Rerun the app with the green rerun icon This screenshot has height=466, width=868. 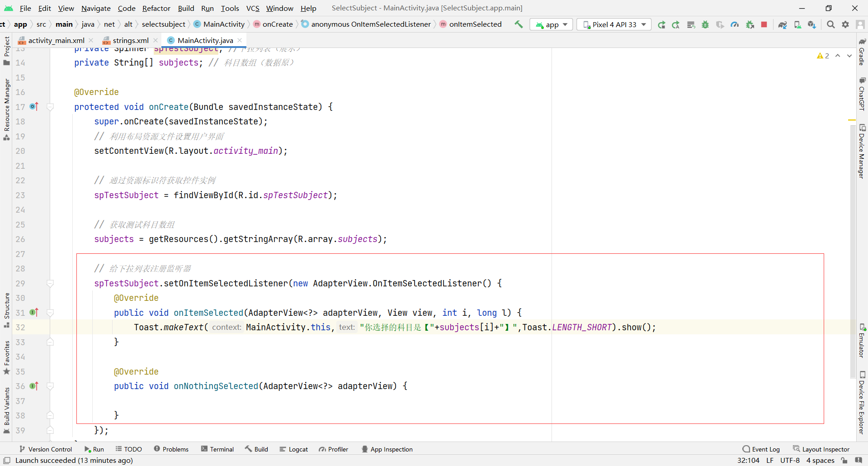661,24
